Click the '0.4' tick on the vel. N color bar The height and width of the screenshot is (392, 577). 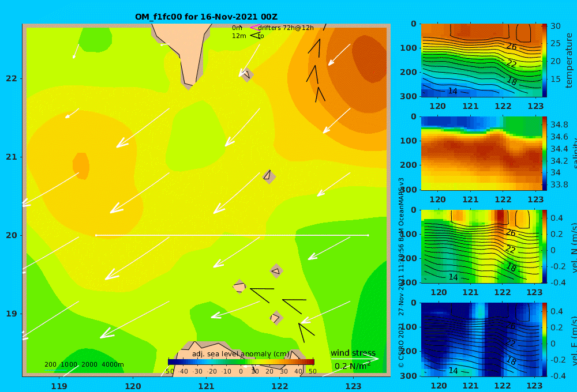click(x=556, y=218)
